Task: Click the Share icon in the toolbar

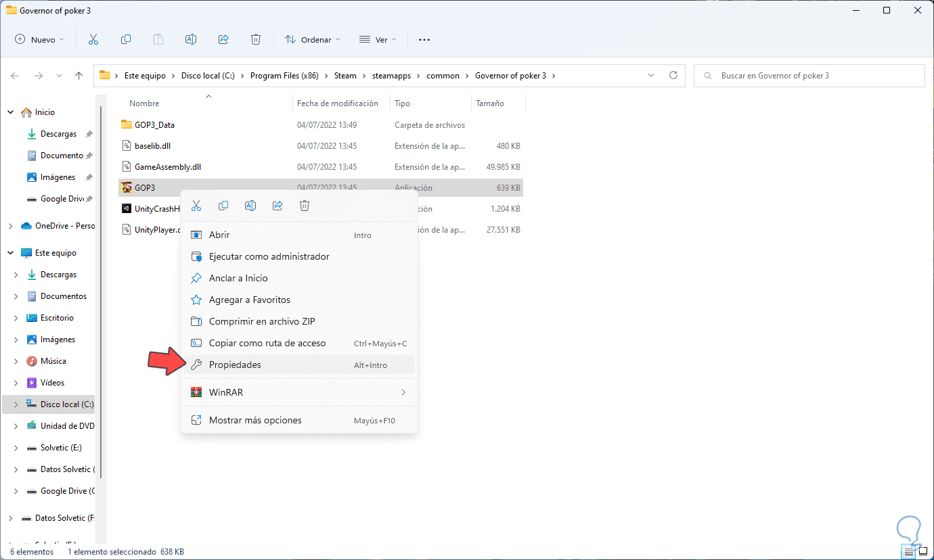Action: 223,39
